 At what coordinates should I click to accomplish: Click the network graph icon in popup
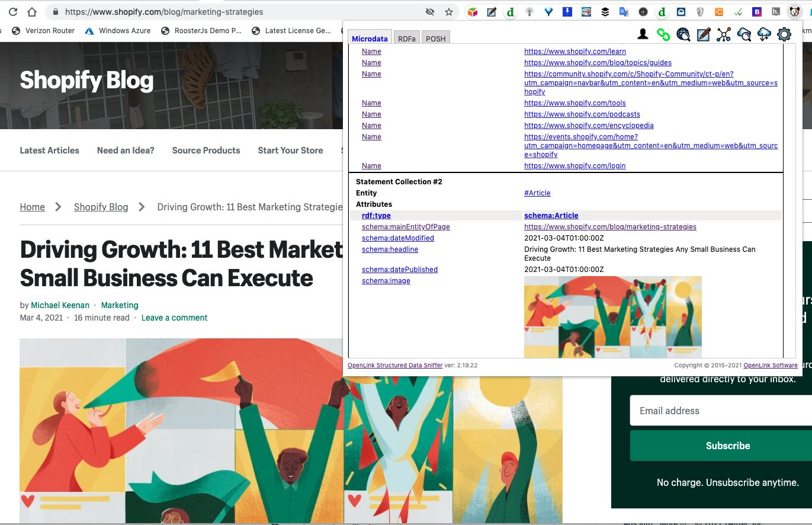click(724, 34)
